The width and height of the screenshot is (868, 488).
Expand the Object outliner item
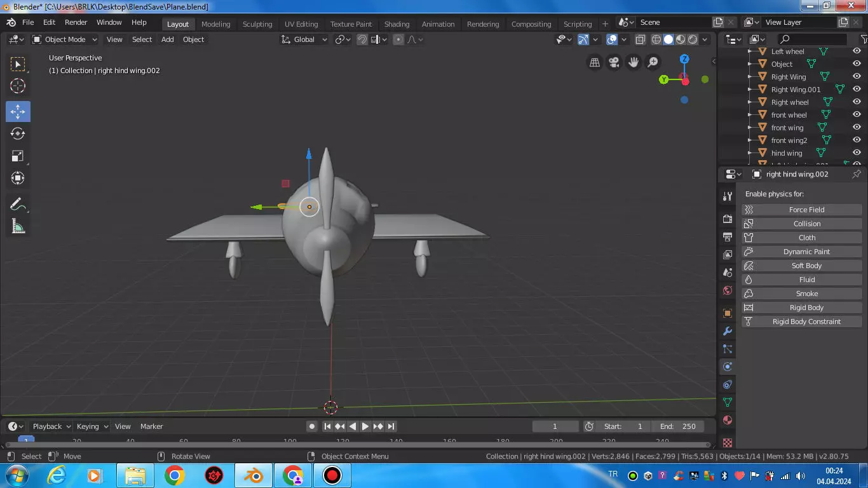point(750,64)
